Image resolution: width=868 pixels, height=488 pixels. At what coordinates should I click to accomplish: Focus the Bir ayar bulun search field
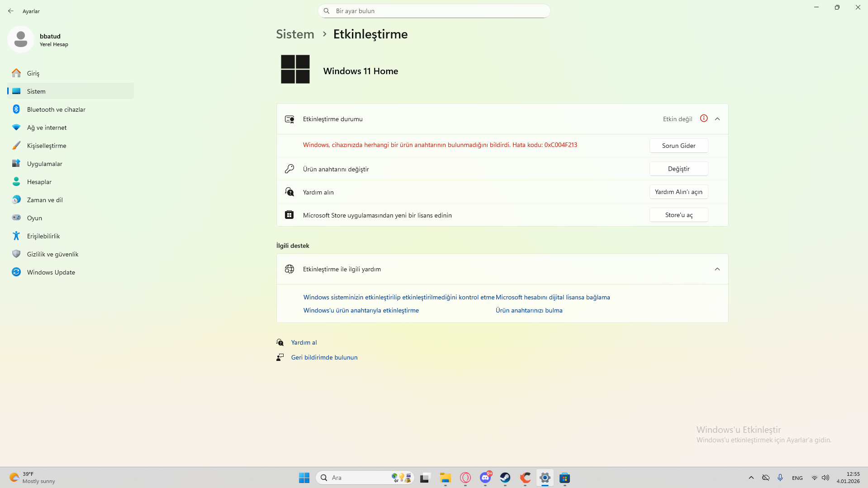pos(434,11)
